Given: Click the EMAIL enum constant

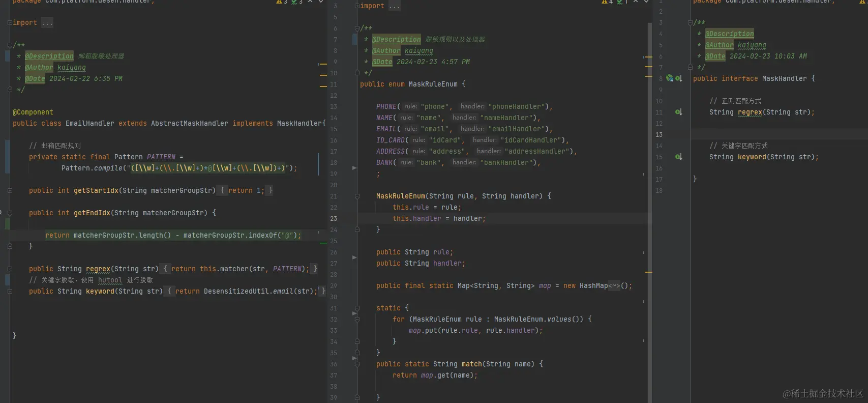Looking at the screenshot, I should (386, 129).
